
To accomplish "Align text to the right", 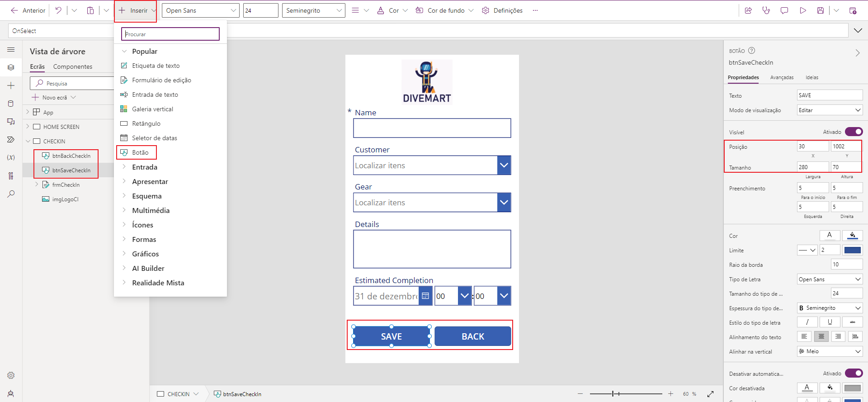I will click(x=838, y=336).
